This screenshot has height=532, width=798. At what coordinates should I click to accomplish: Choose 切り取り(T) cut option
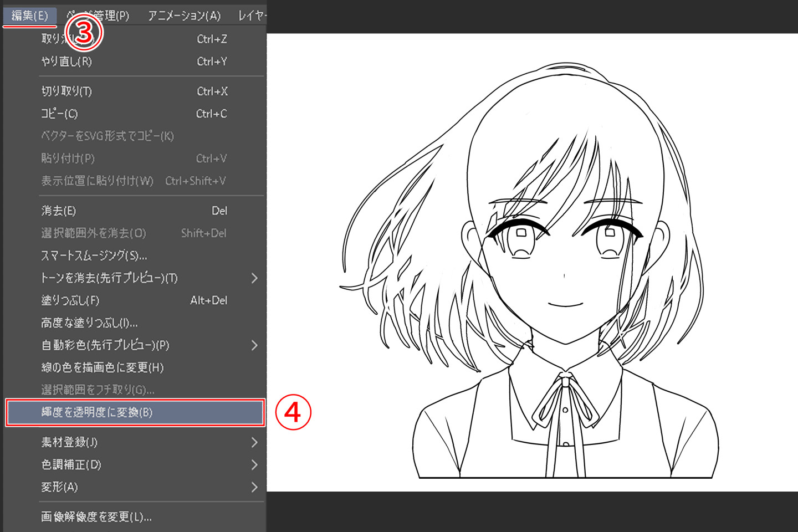tap(66, 91)
